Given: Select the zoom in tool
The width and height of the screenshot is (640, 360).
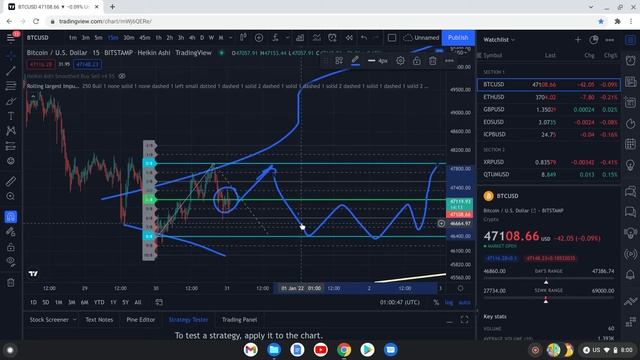Looking at the screenshot, I should (11, 196).
